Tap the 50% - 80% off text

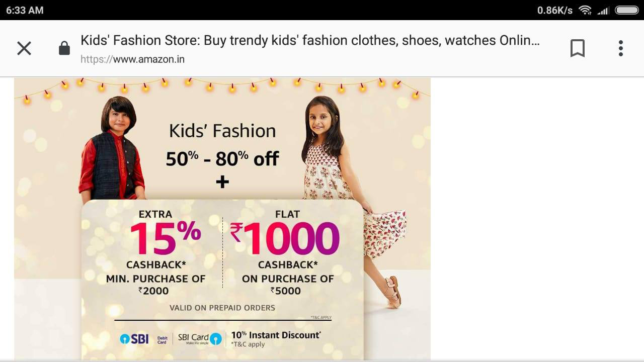222,159
